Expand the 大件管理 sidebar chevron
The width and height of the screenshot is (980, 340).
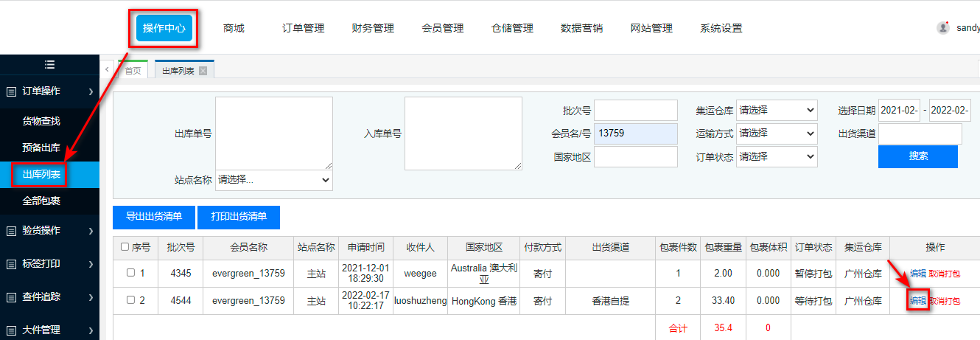[x=91, y=330]
